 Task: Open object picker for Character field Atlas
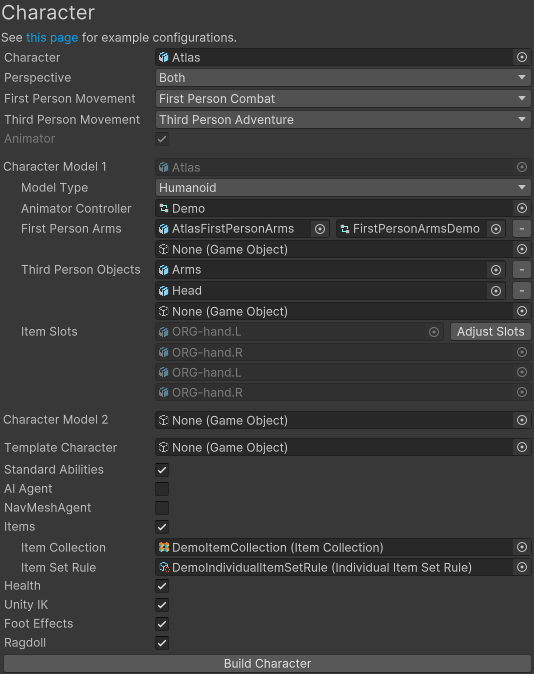coord(522,57)
